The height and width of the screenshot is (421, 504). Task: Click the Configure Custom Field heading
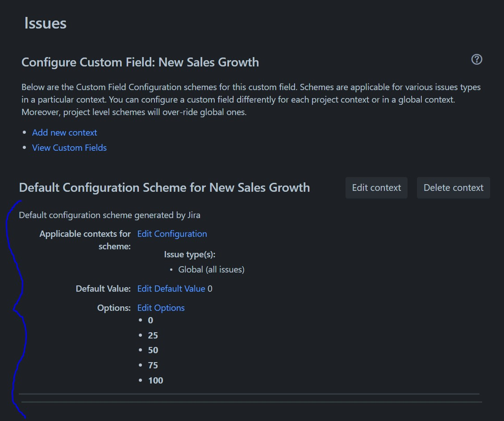[140, 62]
